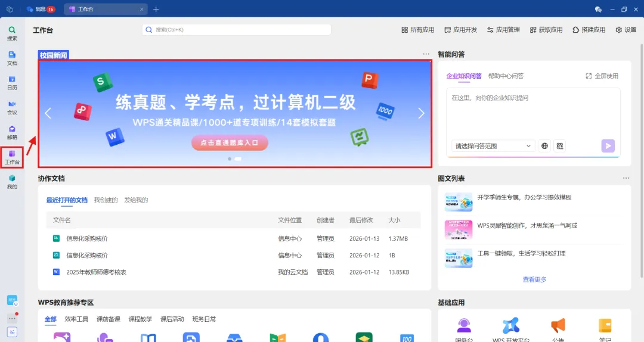Click the 查看更多 link
The image size is (644, 342).
534,279
